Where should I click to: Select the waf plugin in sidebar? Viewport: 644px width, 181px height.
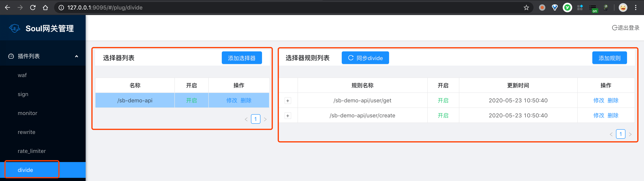[x=22, y=75]
